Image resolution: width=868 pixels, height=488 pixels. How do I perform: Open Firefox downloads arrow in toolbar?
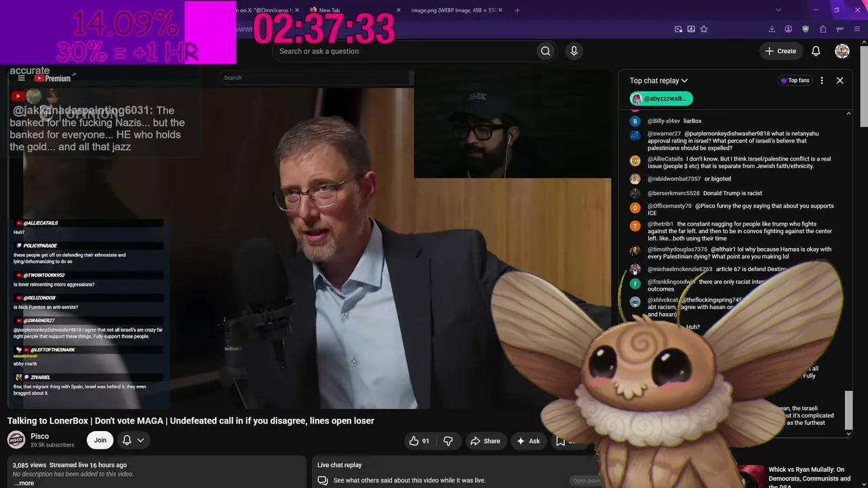tap(772, 29)
